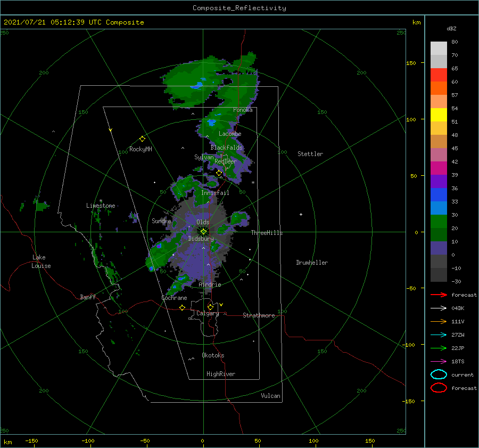Click the ThreeHills town label
Image resolution: width=479 pixels, height=448 pixels.
[267, 233]
